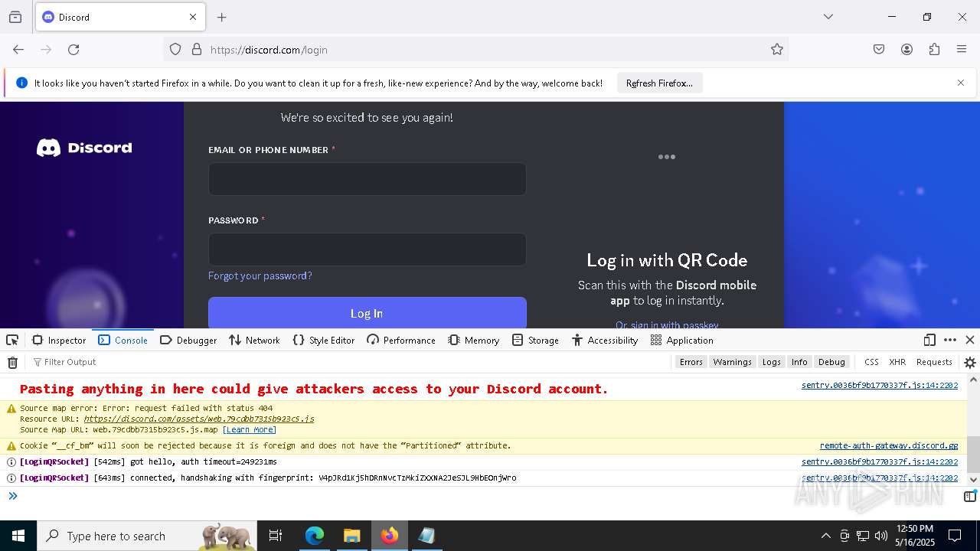Image resolution: width=980 pixels, height=551 pixels.
Task: Show site security padlock info
Action: click(197, 50)
